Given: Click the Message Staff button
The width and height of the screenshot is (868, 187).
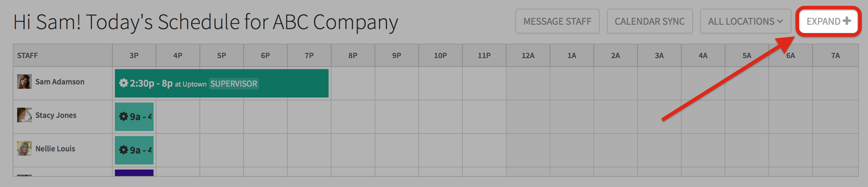Looking at the screenshot, I should click(x=557, y=21).
